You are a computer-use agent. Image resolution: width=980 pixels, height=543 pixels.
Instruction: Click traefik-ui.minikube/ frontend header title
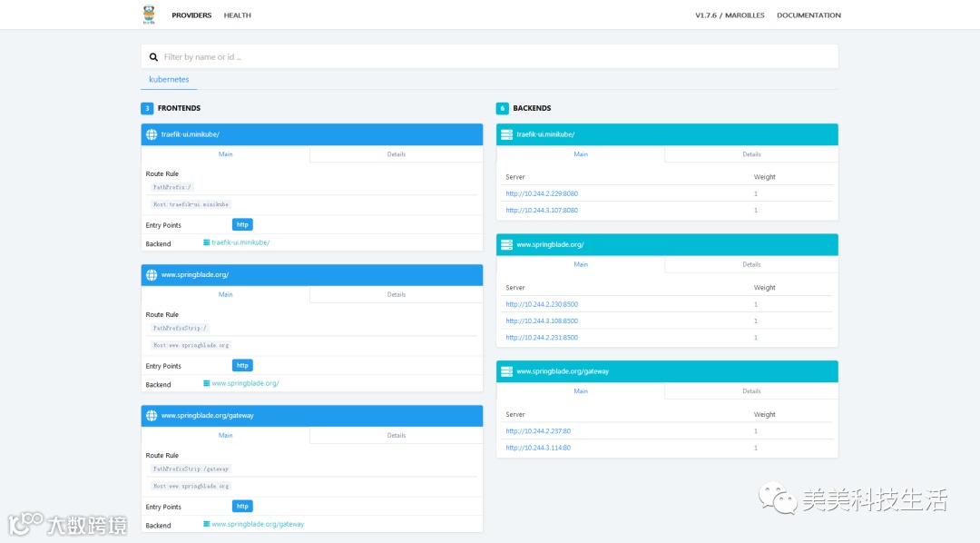click(190, 134)
